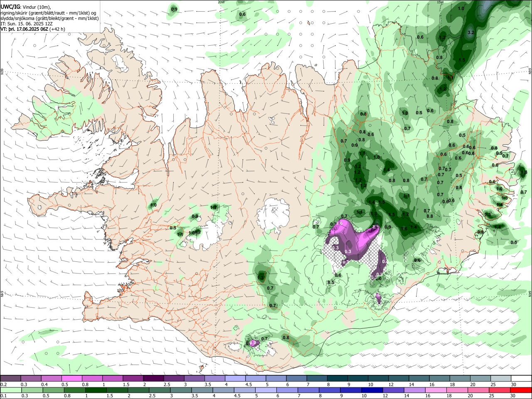Viewport: 532px width, 399px height.
Task: Click the upper-row legend swatch between 4 and 4.5
Action: coord(235,379)
